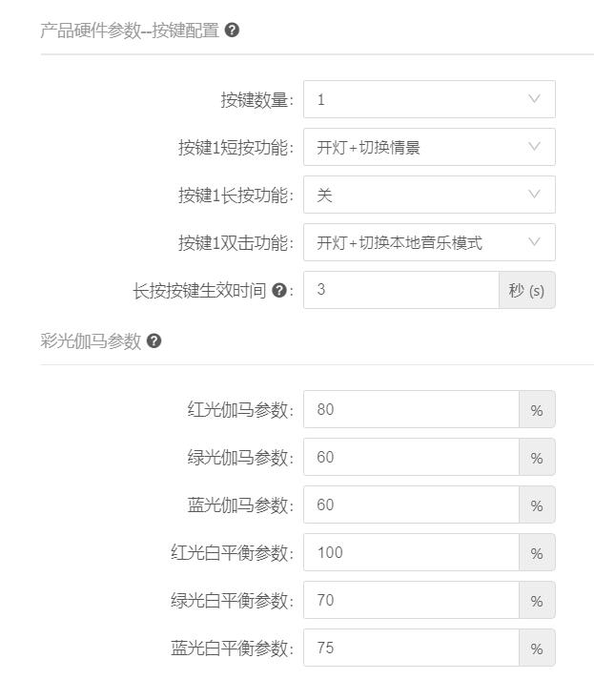Click help icon beside 彩光伽马参数
594x700 pixels.
pyautogui.click(x=154, y=340)
